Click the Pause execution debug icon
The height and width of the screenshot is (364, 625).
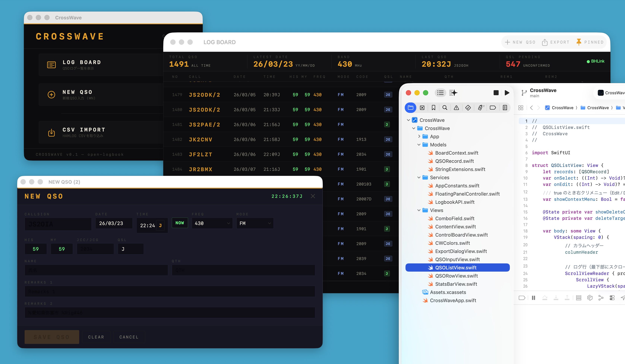tap(534, 298)
